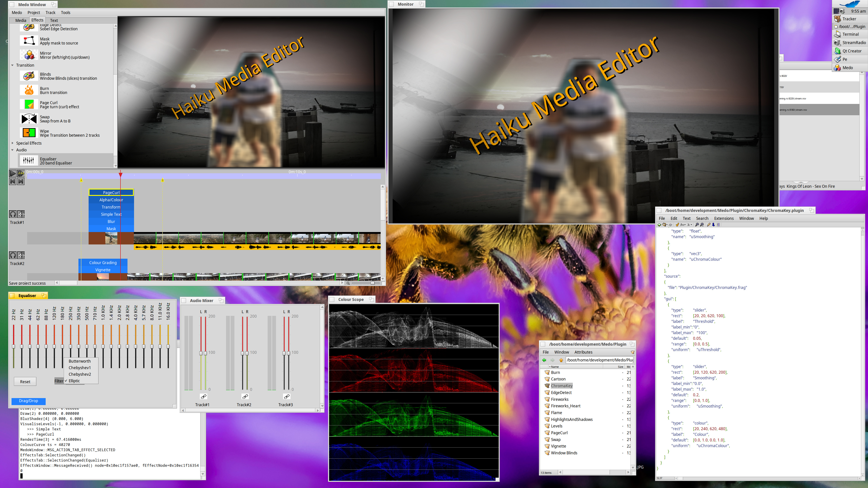
Task: Open the Tools menu in Medo
Action: pos(65,12)
